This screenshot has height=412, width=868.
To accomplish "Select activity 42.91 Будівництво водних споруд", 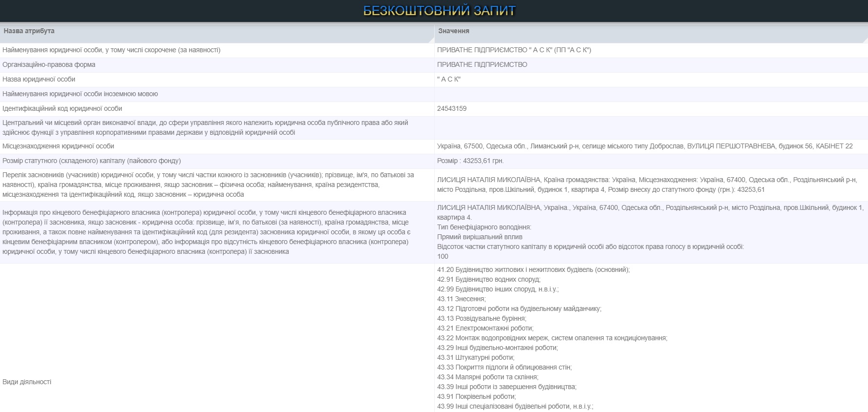I will [488, 279].
